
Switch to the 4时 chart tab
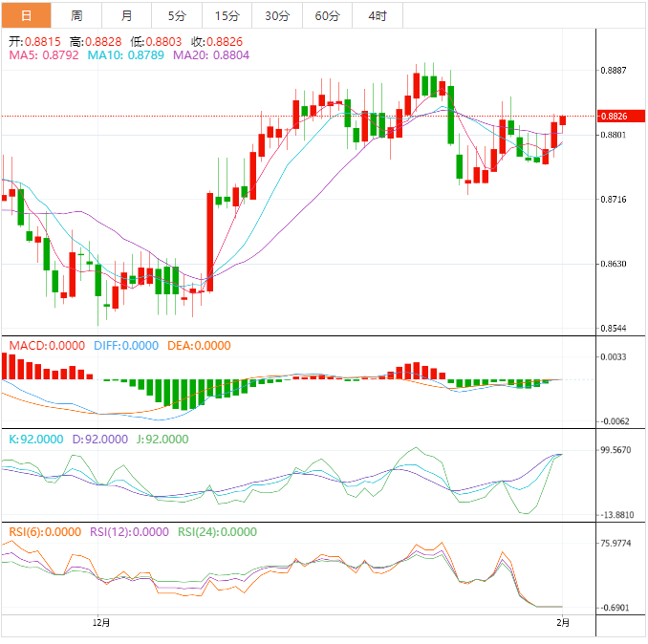pos(378,15)
